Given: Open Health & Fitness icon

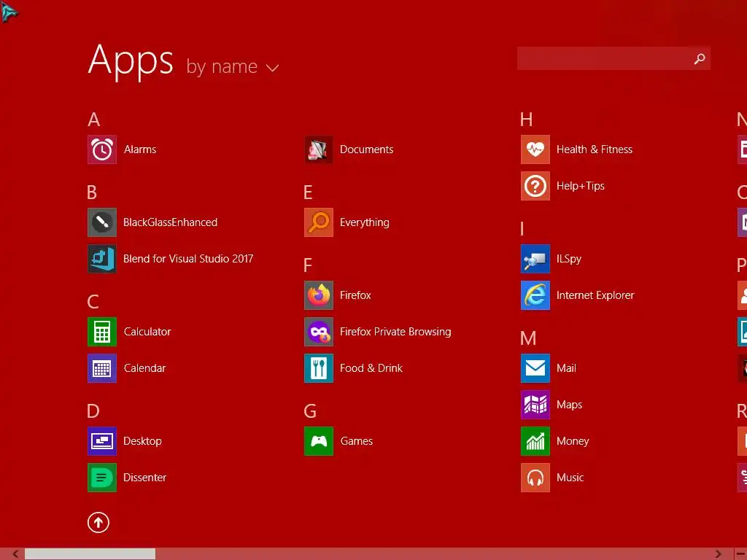Looking at the screenshot, I should pos(535,149).
